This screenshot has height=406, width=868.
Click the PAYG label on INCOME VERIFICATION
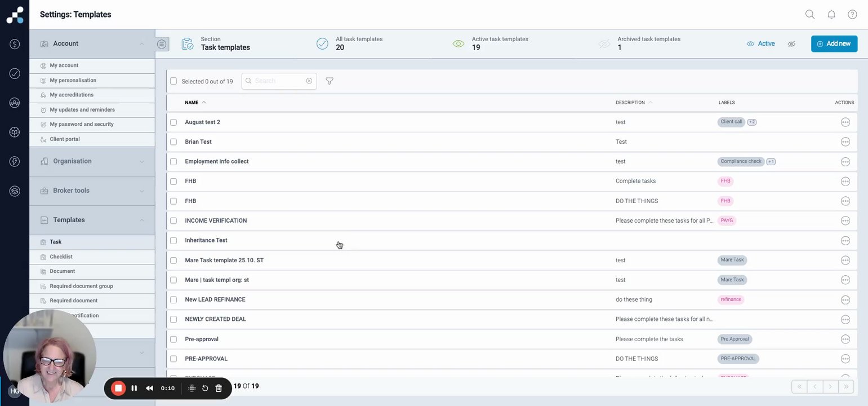coord(727,220)
